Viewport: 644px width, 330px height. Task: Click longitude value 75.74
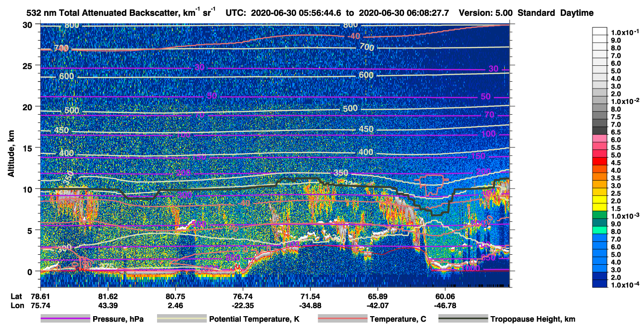coord(40,306)
